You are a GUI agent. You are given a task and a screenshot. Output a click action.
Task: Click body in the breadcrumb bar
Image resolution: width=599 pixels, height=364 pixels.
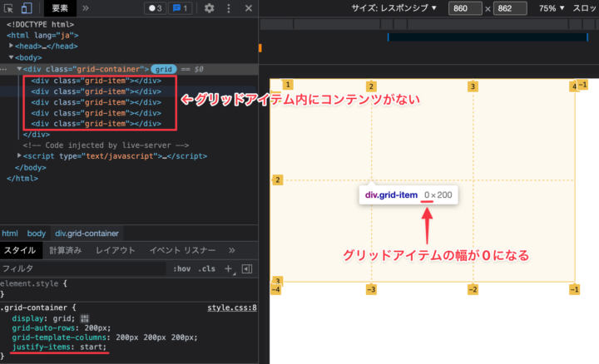[x=37, y=234]
